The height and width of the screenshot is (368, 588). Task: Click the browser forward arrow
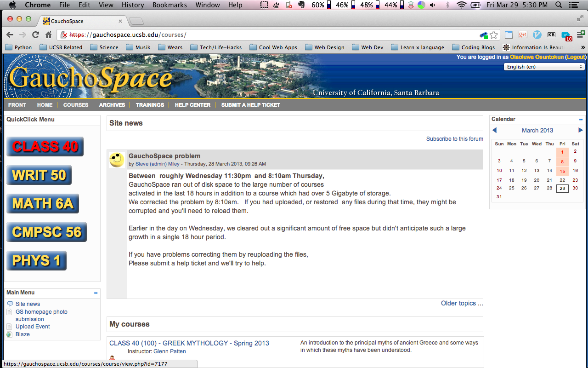coord(23,34)
